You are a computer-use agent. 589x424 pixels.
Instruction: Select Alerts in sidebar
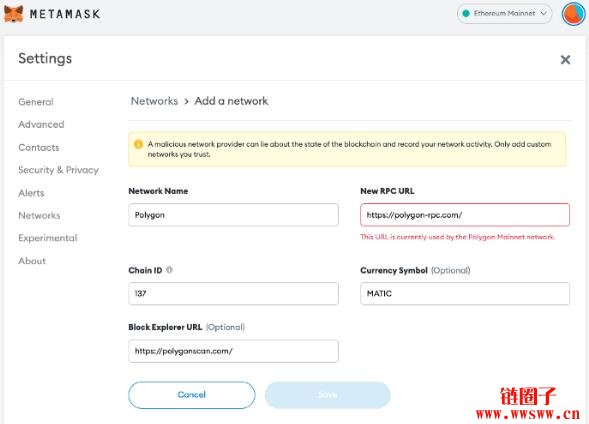[31, 193]
